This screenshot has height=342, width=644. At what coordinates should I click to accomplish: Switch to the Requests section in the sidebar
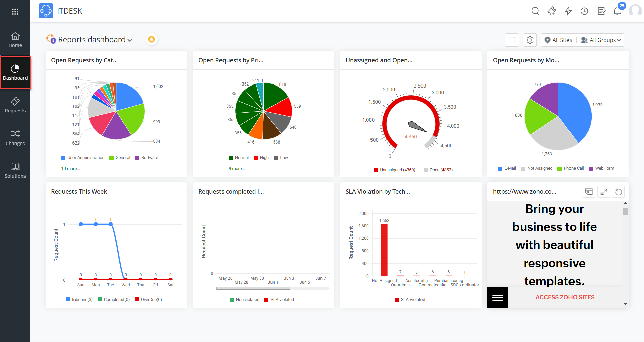tap(15, 105)
